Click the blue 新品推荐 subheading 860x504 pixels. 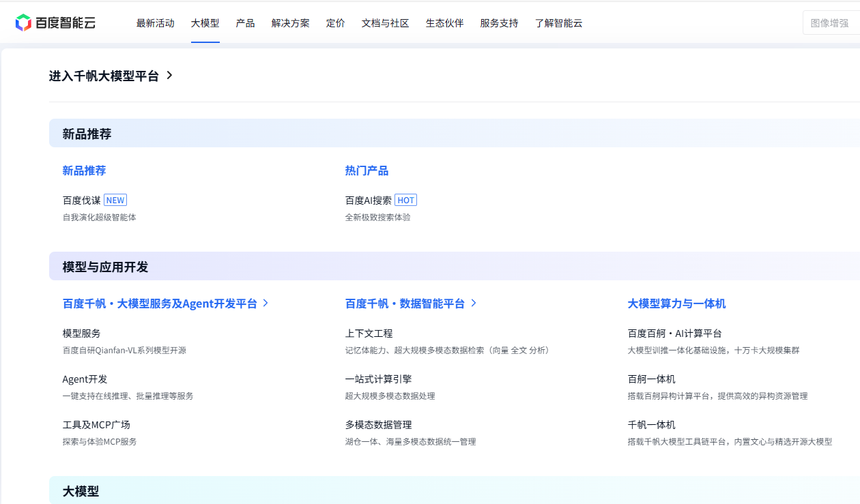tap(85, 171)
